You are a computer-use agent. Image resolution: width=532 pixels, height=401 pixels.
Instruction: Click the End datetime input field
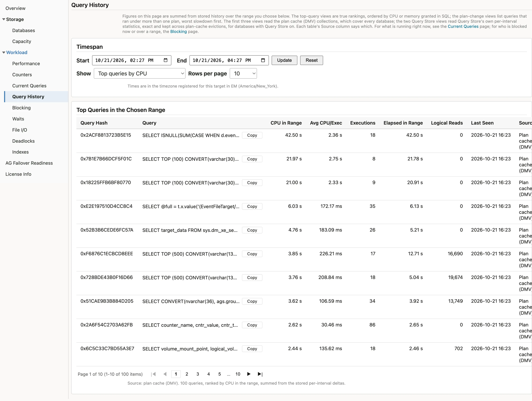[x=229, y=60]
